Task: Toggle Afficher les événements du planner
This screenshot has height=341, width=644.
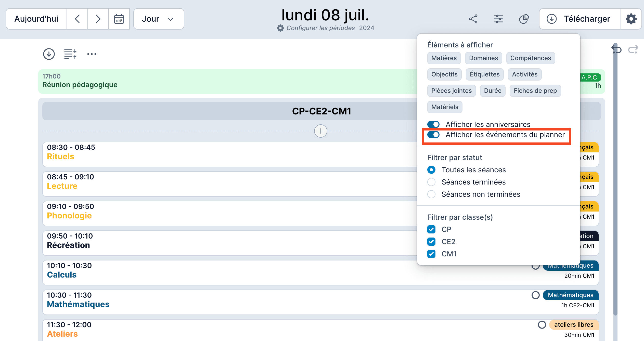Action: [433, 135]
